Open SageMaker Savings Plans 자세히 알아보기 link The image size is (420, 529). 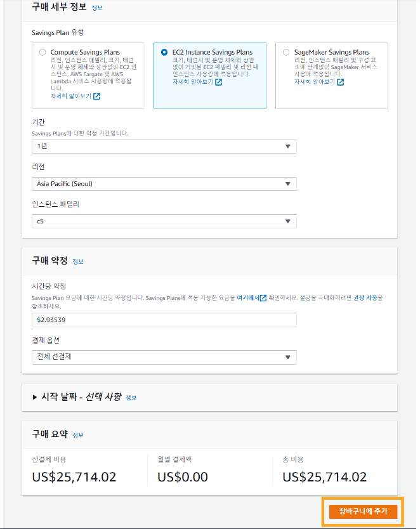click(x=315, y=82)
